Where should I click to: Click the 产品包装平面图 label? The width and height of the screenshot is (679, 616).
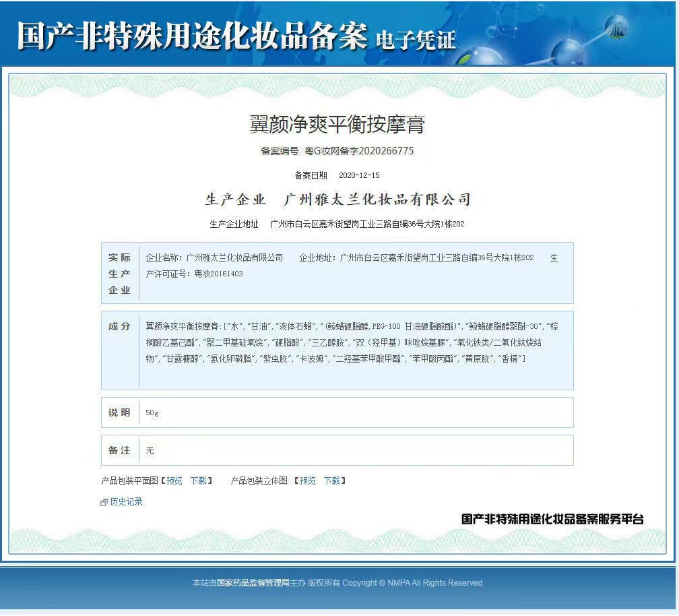[x=130, y=481]
